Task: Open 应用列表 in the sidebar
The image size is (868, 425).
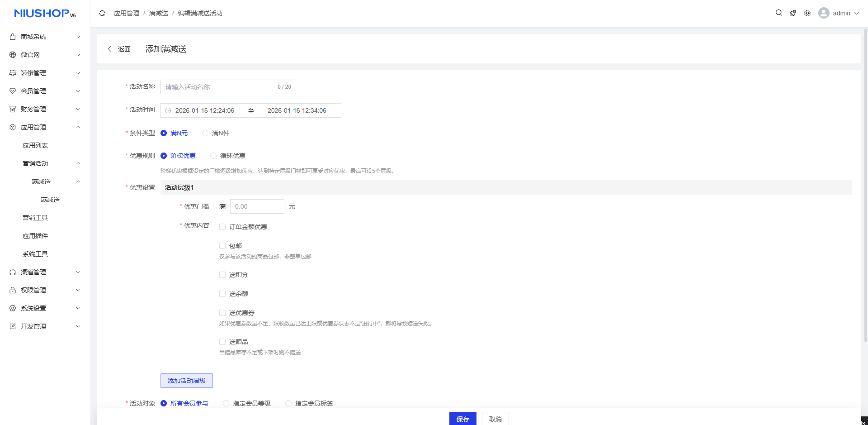Action: [x=35, y=145]
